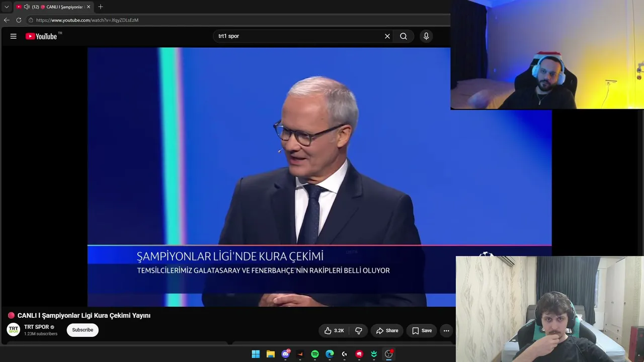This screenshot has height=362, width=644.
Task: Start voice search with the microphone
Action: (426, 36)
